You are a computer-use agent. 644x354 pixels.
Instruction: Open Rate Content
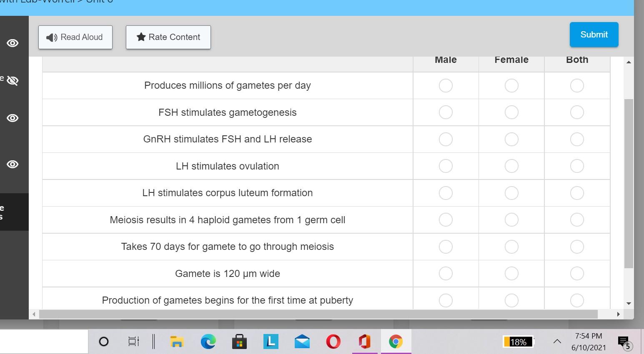(x=168, y=37)
